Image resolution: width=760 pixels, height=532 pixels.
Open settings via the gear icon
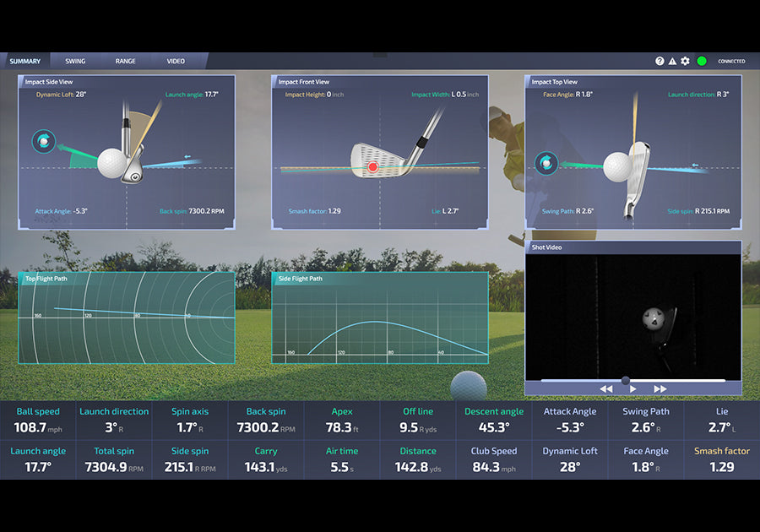685,61
